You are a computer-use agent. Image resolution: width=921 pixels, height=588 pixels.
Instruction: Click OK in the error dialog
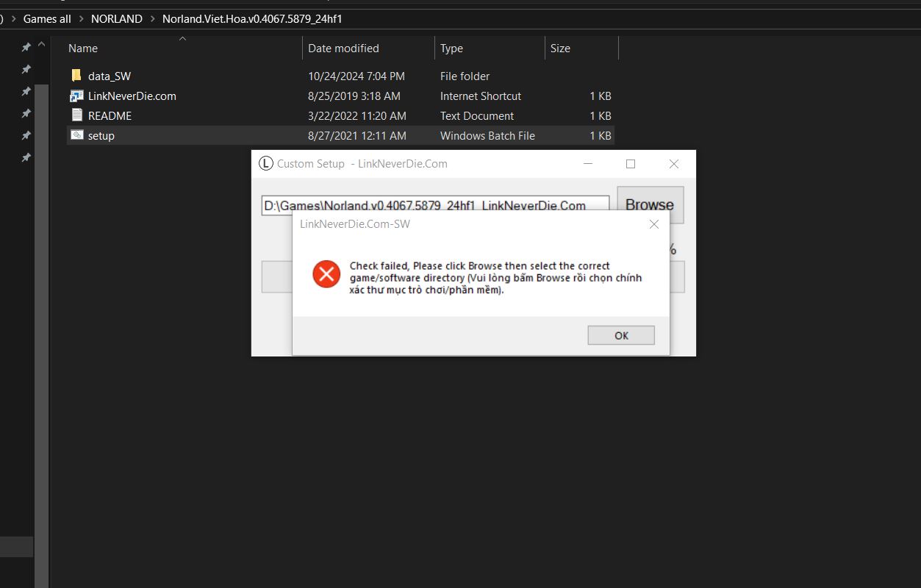click(x=620, y=335)
